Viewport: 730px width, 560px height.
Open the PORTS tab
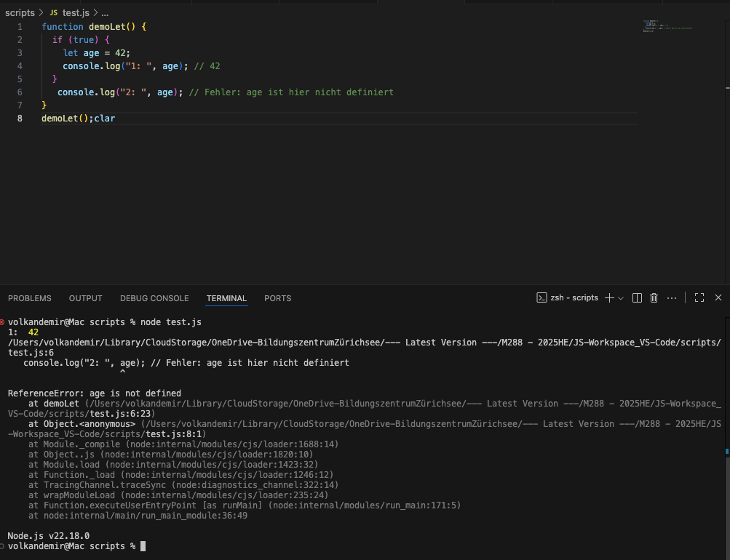(x=277, y=299)
